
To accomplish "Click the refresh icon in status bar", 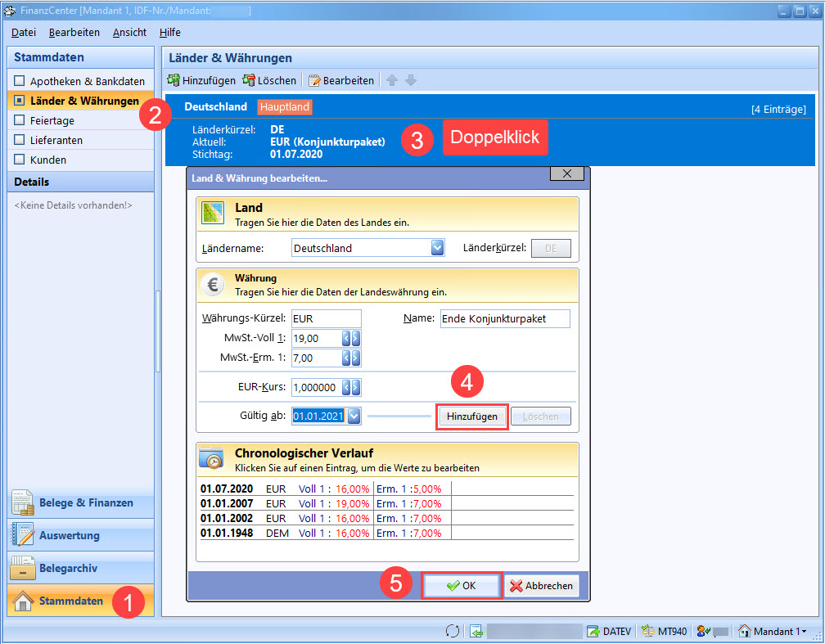I will pos(452,631).
